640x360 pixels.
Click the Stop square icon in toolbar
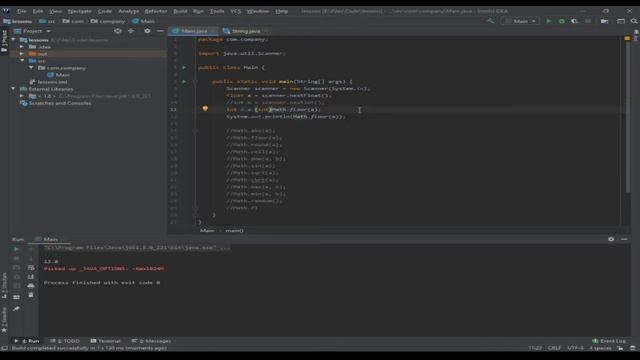click(588, 21)
